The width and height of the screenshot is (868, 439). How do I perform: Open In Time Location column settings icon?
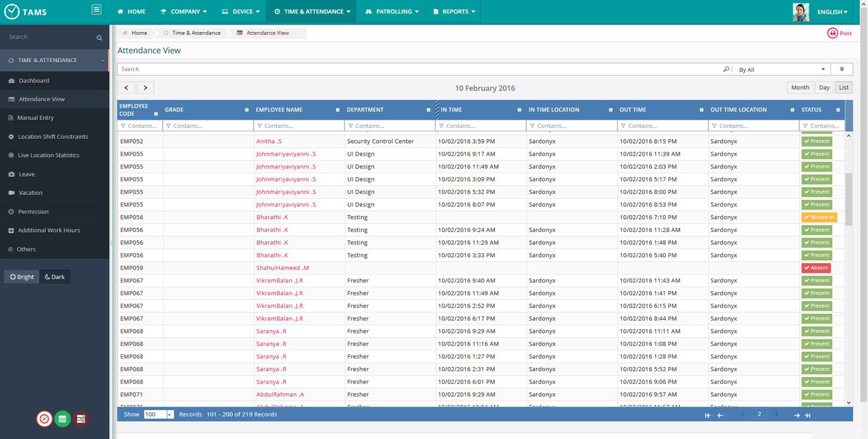(x=610, y=109)
